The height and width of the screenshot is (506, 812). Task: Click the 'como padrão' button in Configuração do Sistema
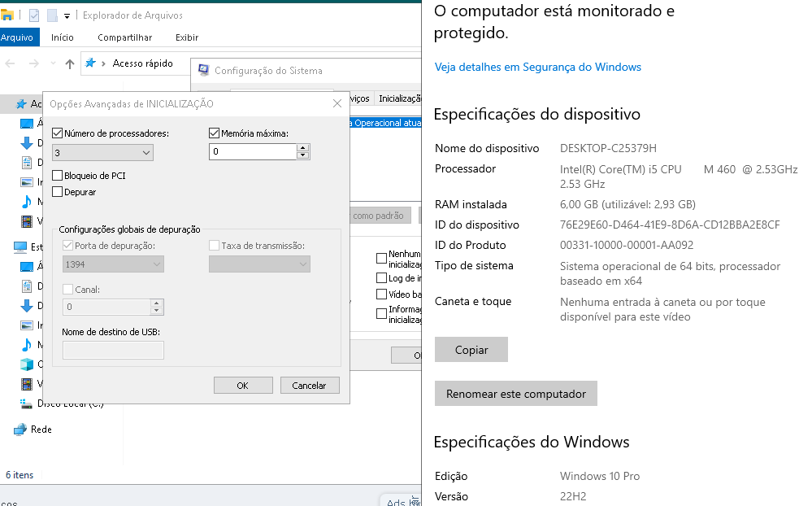380,216
